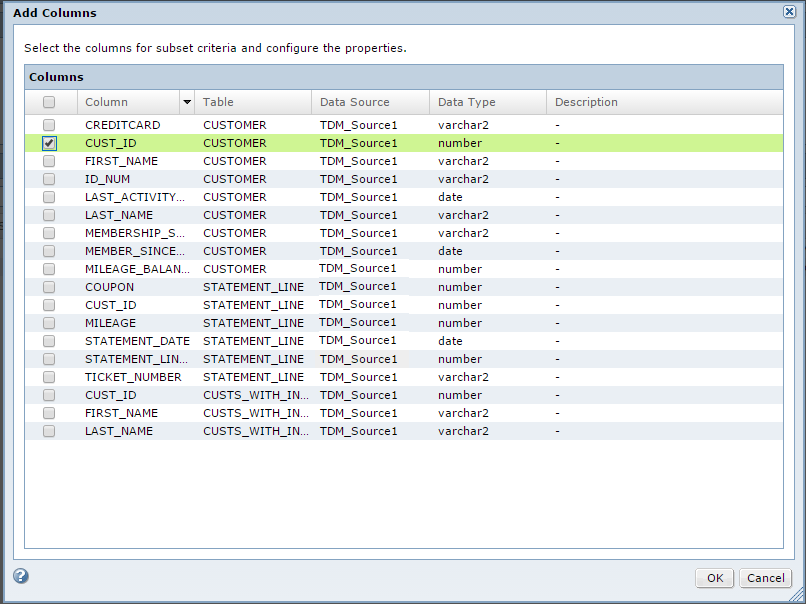
Task: Check the FIRST_NAME CUSTS_WITH_IN row checkbox
Action: [x=49, y=413]
